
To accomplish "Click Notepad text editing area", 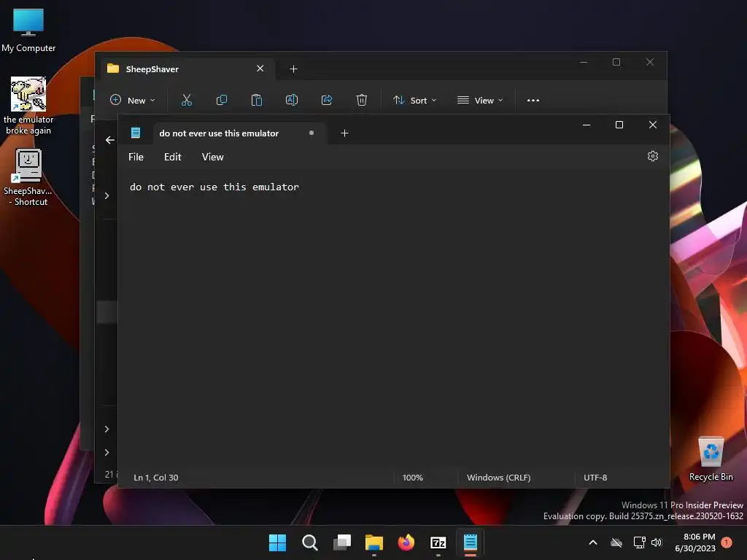I will (x=393, y=319).
